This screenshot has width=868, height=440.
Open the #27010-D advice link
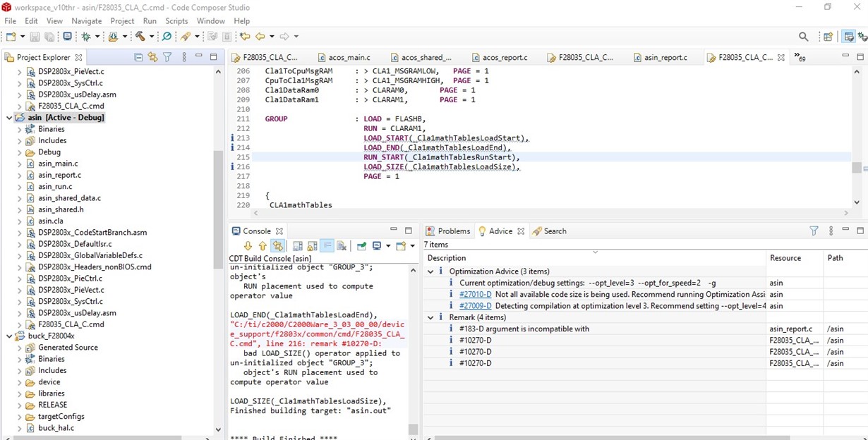click(475, 295)
